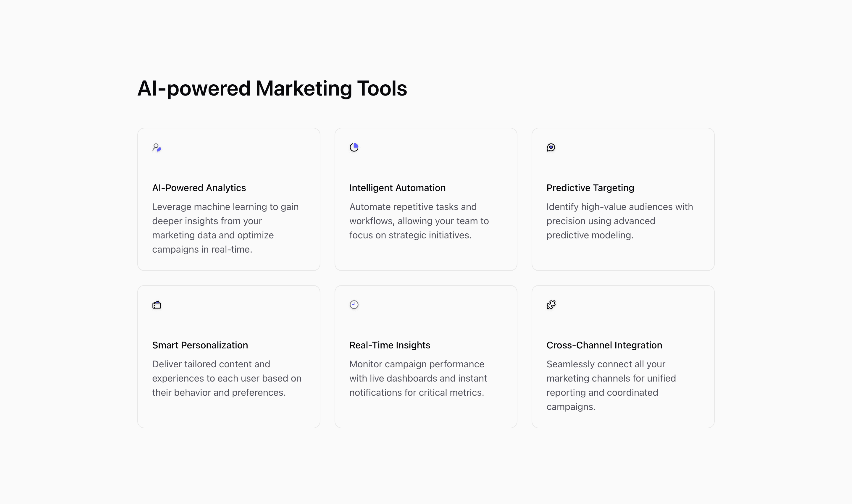This screenshot has height=504, width=852.
Task: Open the Cross-Channel Integration card title
Action: [604, 345]
